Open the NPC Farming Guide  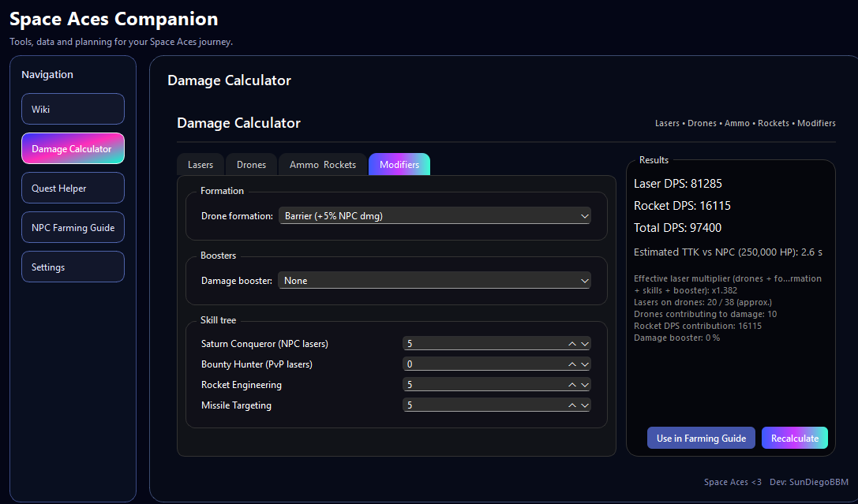coord(73,227)
